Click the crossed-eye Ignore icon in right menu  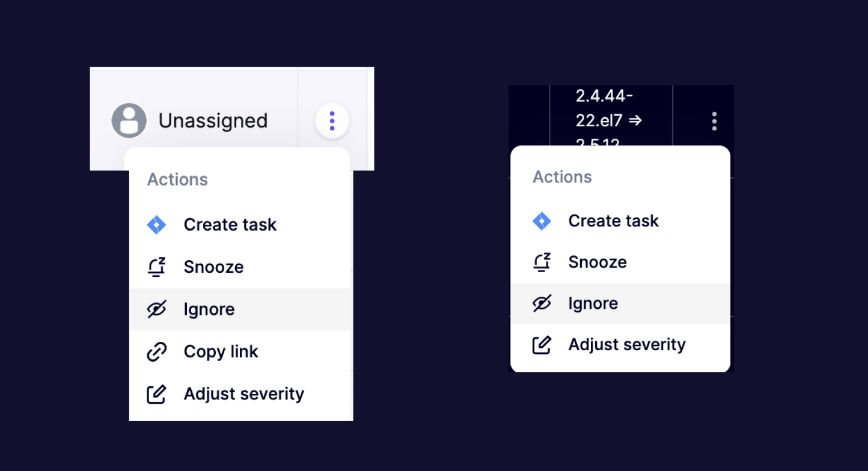pyautogui.click(x=542, y=303)
